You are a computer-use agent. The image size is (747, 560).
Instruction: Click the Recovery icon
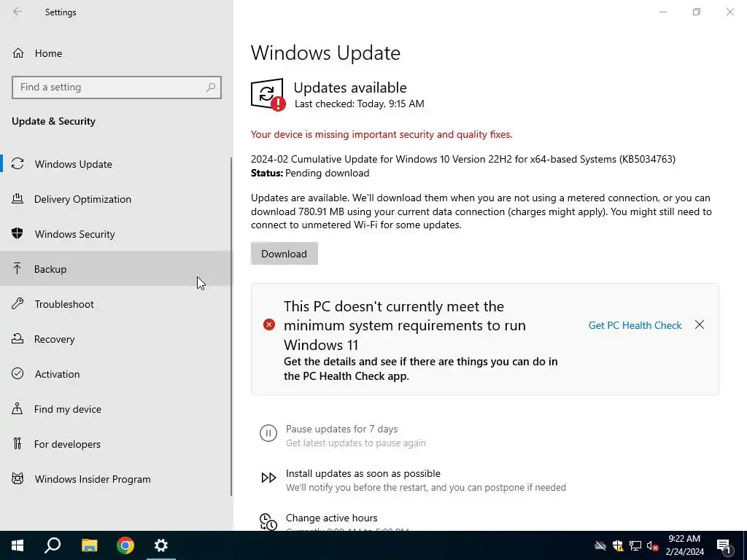[18, 338]
